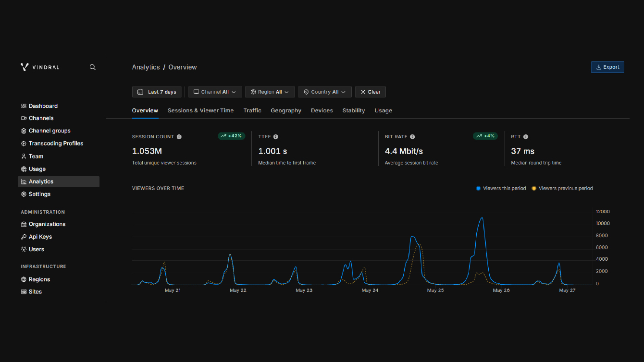This screenshot has height=362, width=644.
Task: Open the Country All filter dropdown
Action: tap(324, 92)
